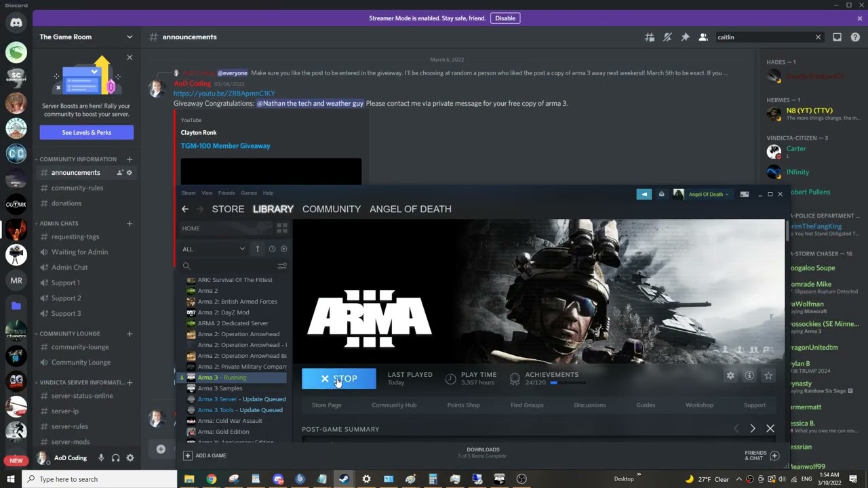Viewport: 868px width, 488px height.
Task: Click the Steam library search field
Action: coord(227,266)
